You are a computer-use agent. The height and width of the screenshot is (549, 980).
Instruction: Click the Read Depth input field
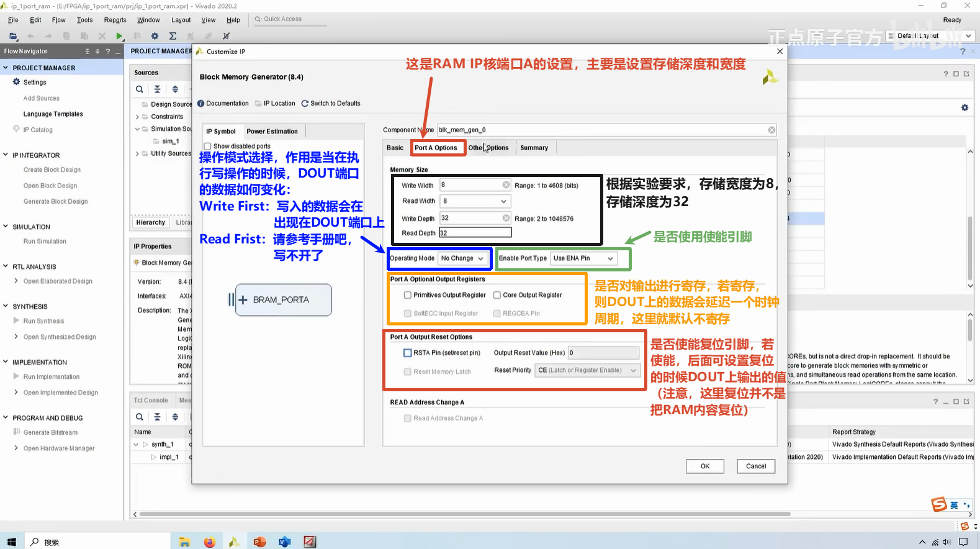(475, 233)
